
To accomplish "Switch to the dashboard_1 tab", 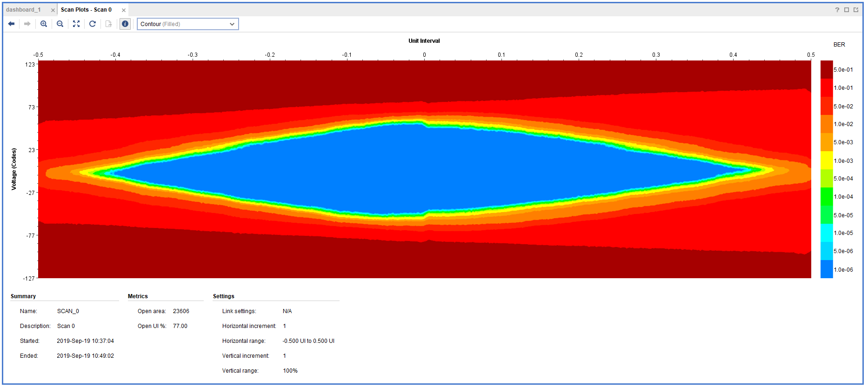I will click(24, 10).
